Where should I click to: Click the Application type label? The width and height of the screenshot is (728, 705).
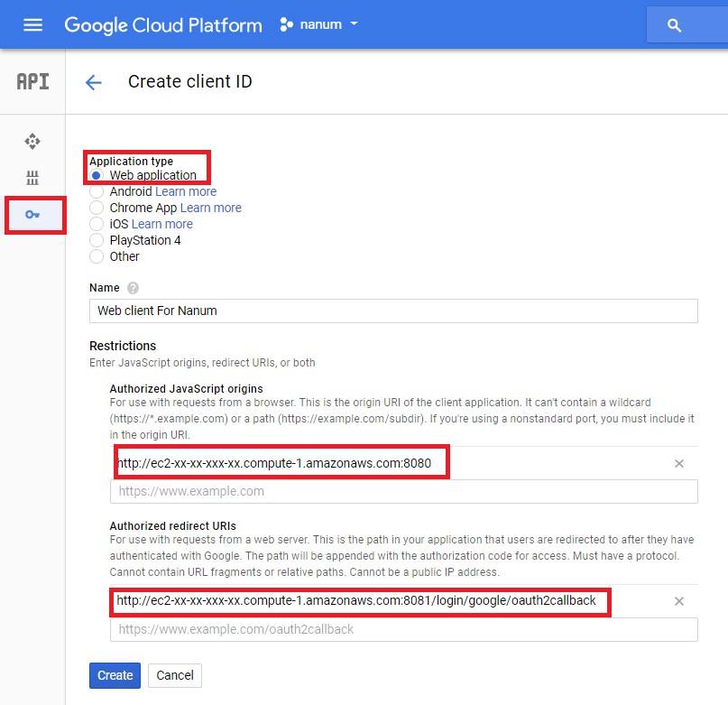click(x=131, y=162)
